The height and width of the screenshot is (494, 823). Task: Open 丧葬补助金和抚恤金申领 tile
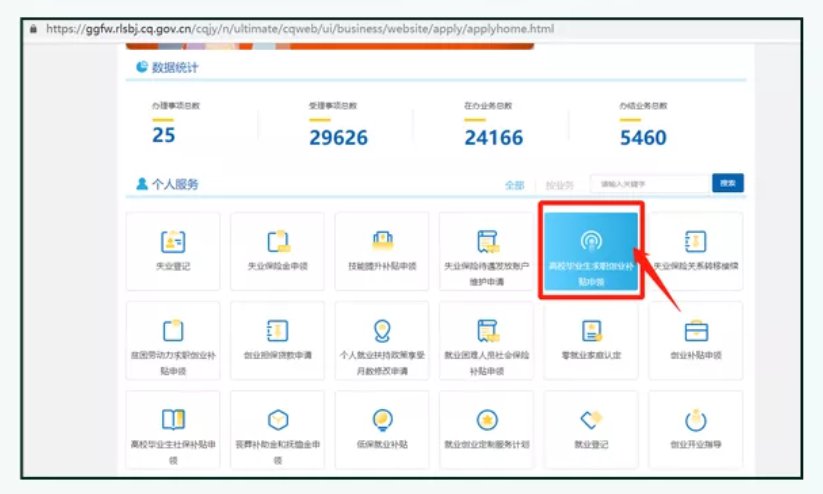278,430
